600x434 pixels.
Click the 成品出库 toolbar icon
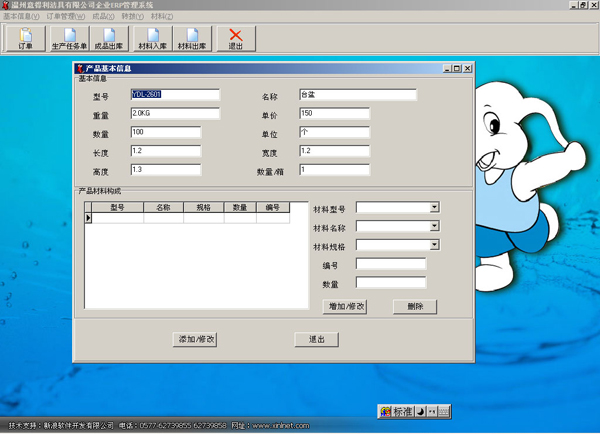[x=110, y=39]
